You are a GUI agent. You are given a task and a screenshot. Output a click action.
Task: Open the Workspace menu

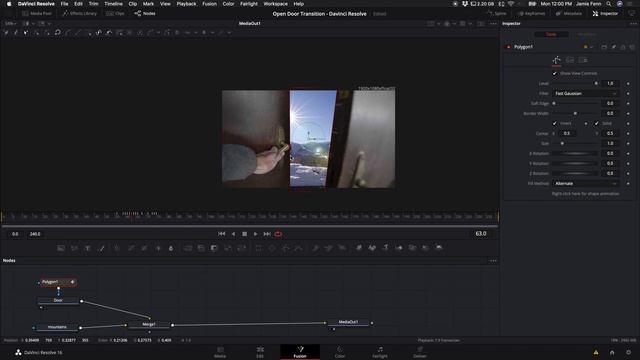pos(275,4)
